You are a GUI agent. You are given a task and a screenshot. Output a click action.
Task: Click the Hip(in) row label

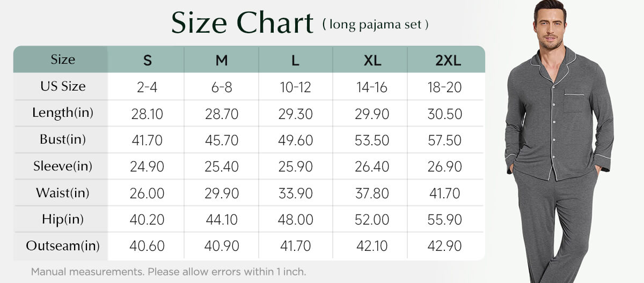[x=63, y=219]
